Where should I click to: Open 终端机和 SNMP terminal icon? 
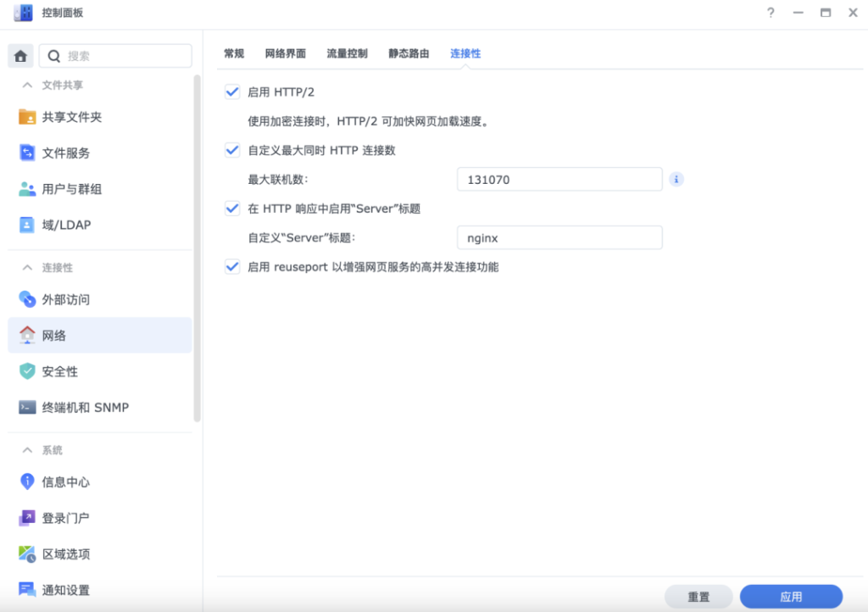(x=27, y=408)
